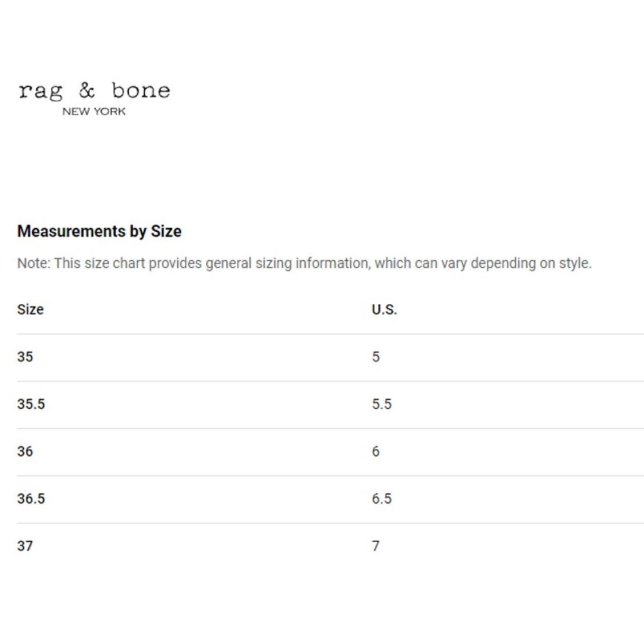Select size 35 in the table
Viewport: 644px width, 644px height.
click(x=25, y=357)
